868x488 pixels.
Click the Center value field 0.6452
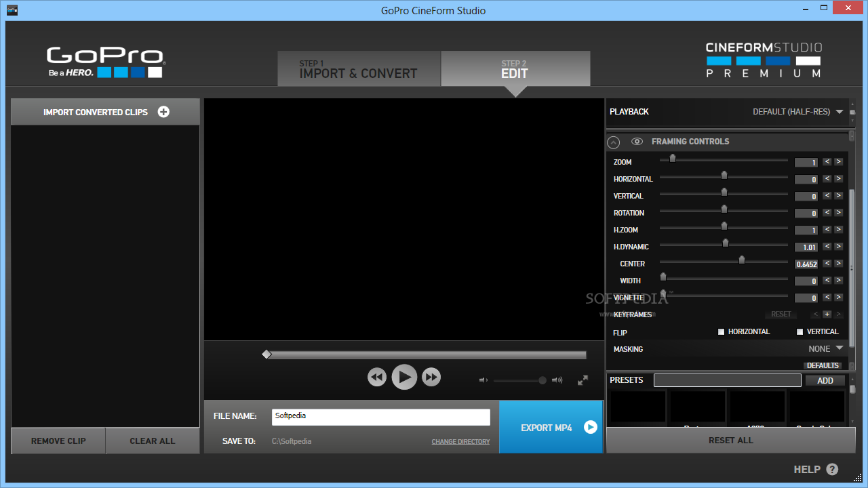[806, 264]
